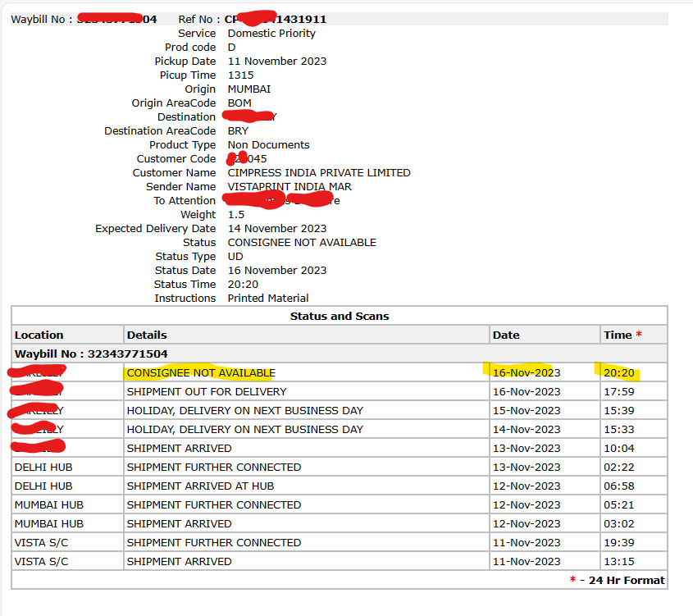693x616 pixels.
Task: Click instructions value 'Printed Material'
Action: click(268, 299)
